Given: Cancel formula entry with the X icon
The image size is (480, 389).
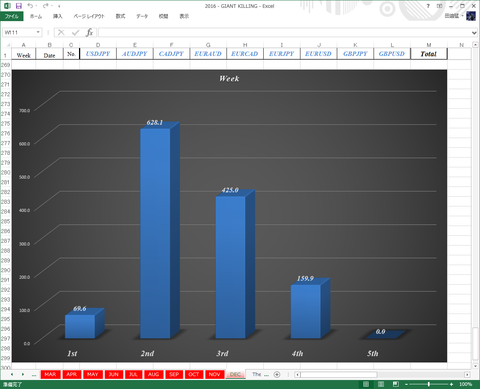Looking at the screenshot, I should pos(61,32).
